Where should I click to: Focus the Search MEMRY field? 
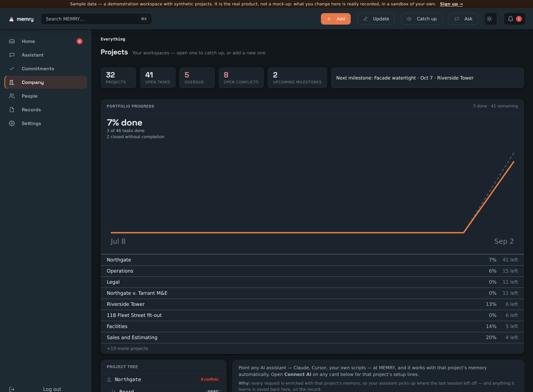[96, 19]
